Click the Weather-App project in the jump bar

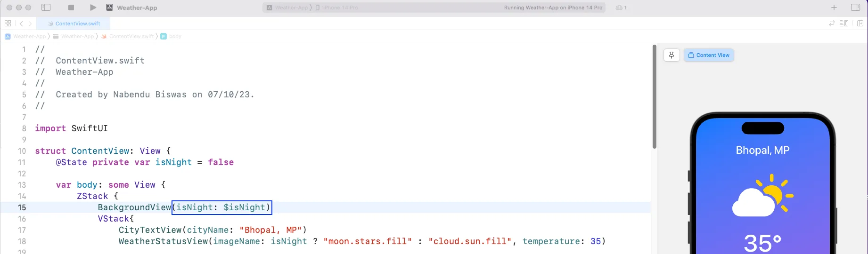coord(25,36)
